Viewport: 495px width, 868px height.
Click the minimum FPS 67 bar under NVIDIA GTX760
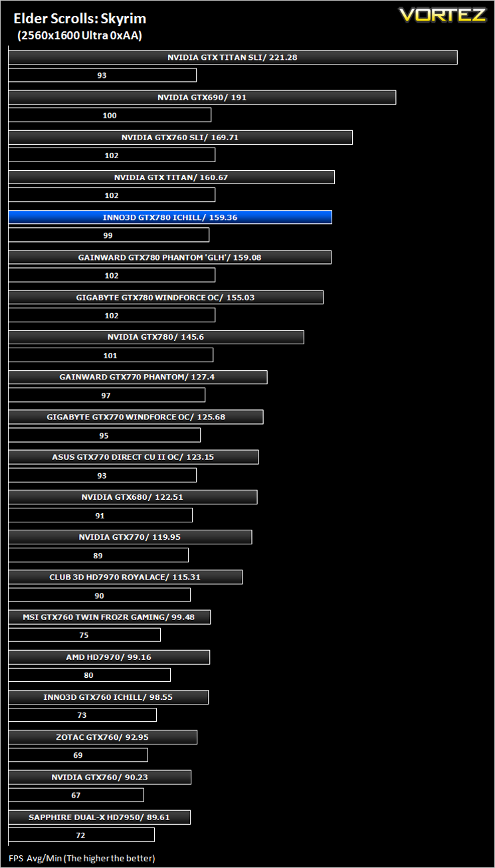(x=76, y=795)
